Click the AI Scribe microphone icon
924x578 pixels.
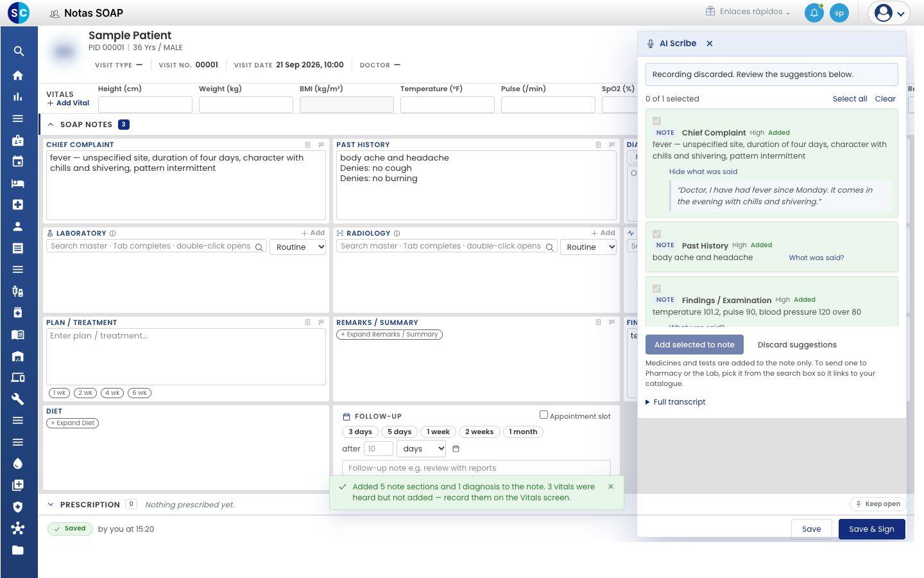pyautogui.click(x=651, y=44)
